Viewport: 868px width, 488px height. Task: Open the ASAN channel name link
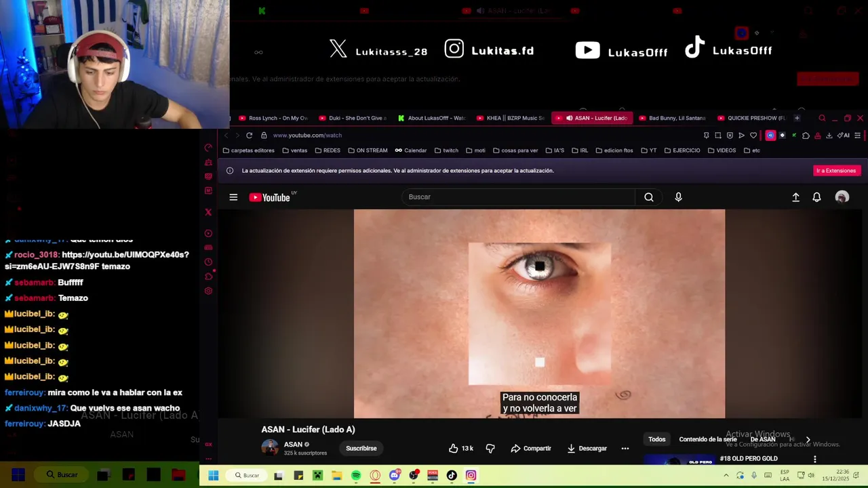(293, 445)
